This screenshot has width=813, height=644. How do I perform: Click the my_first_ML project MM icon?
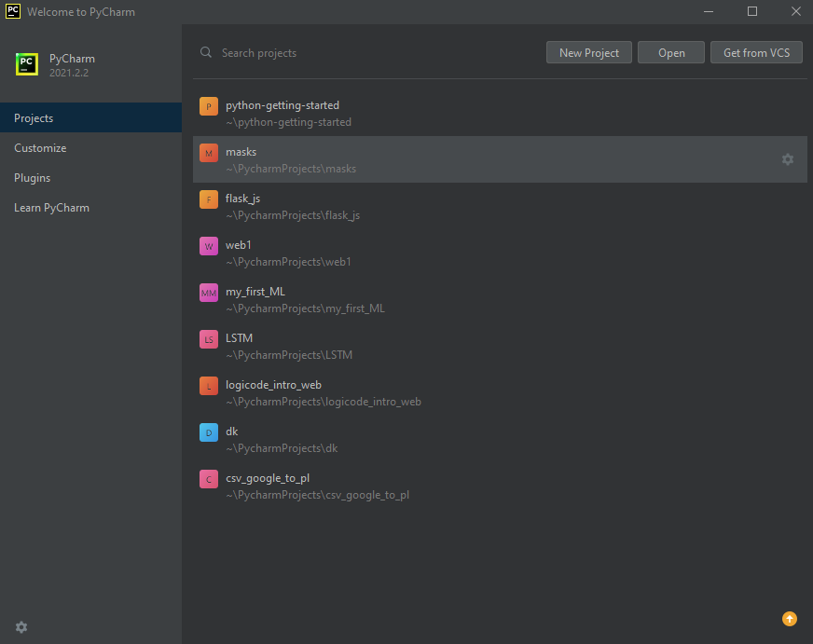(x=209, y=293)
